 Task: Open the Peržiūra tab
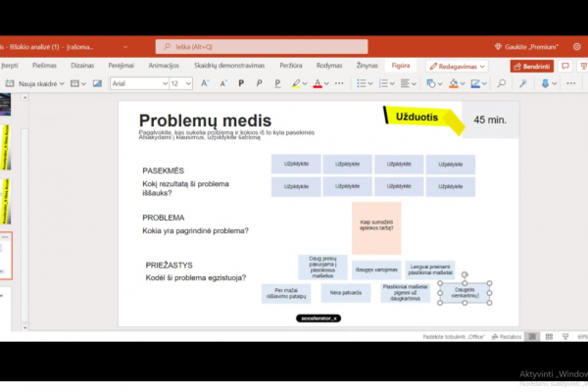(x=291, y=66)
